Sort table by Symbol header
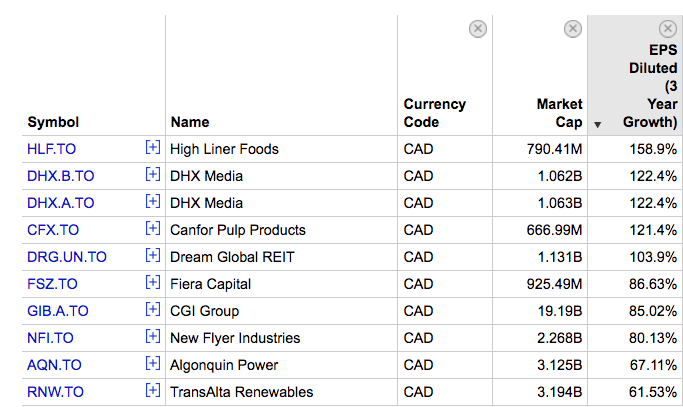Image resolution: width=683 pixels, height=407 pixels. [53, 122]
